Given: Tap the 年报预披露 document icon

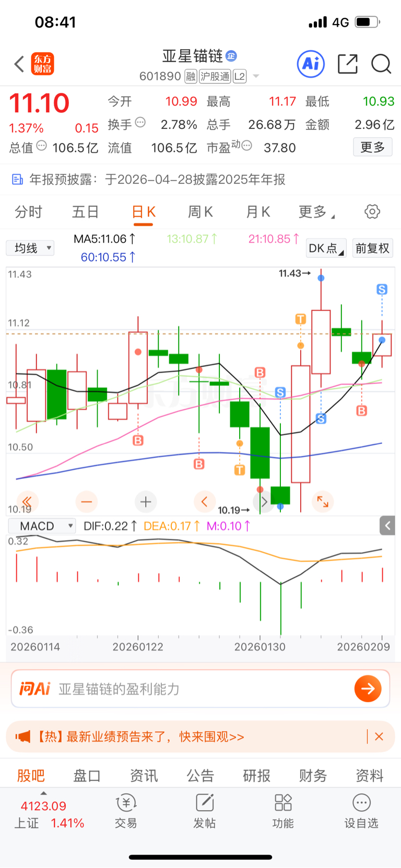Looking at the screenshot, I should coord(17,180).
